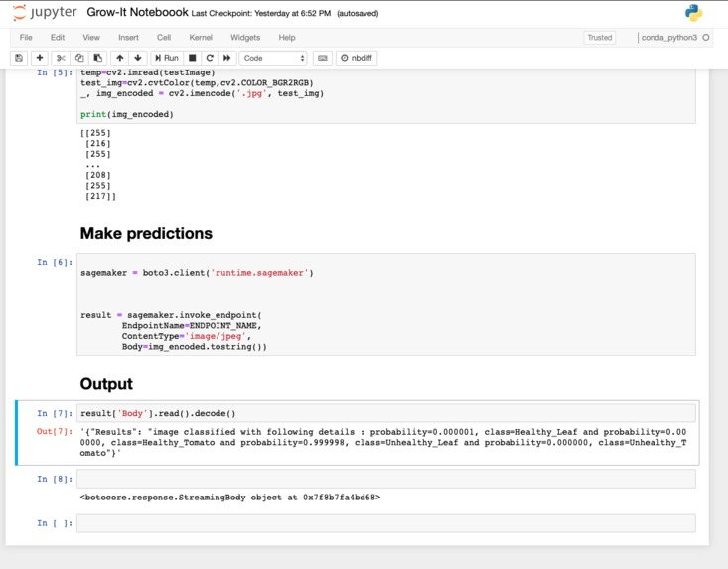Click the Python logo icon
The image size is (728, 569).
pyautogui.click(x=693, y=13)
